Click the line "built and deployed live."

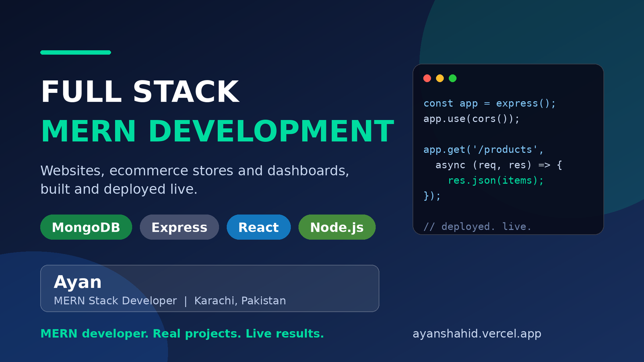point(119,189)
